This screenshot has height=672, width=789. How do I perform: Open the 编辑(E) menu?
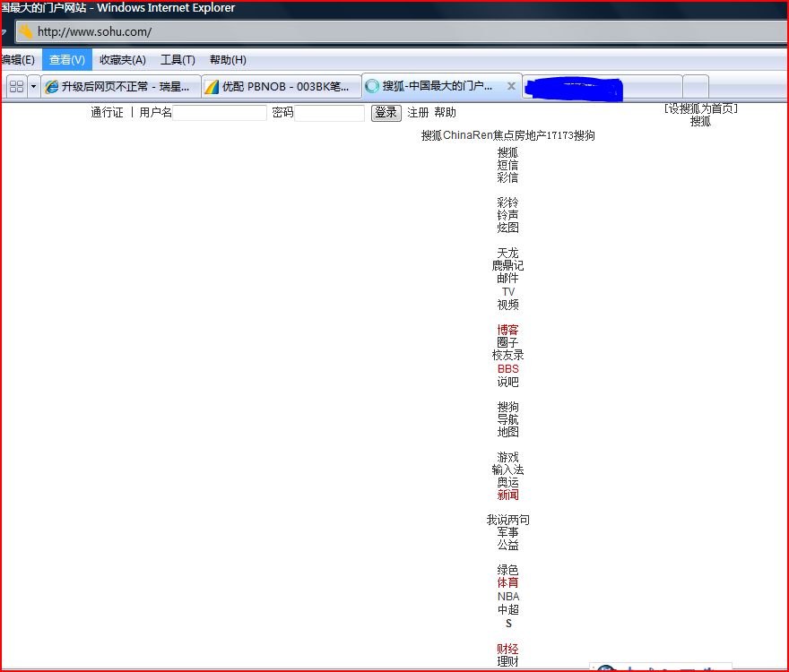(18, 60)
